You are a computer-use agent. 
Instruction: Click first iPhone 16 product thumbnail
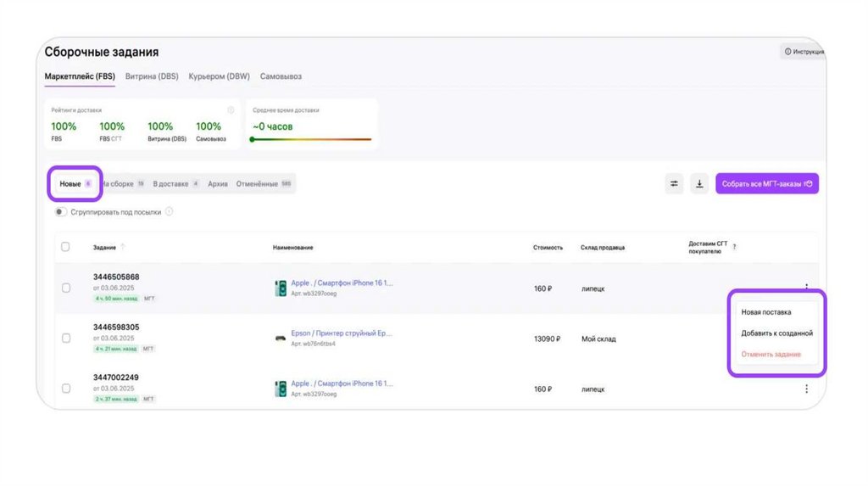281,288
